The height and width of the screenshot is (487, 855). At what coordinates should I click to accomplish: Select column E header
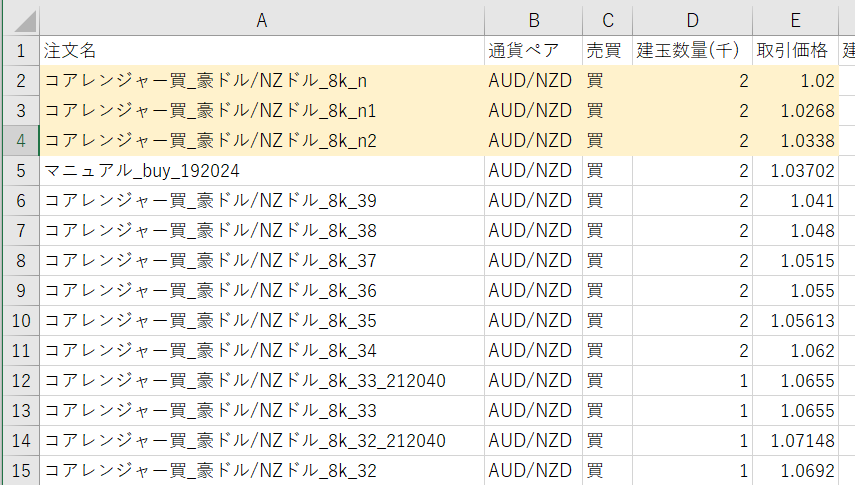click(795, 20)
